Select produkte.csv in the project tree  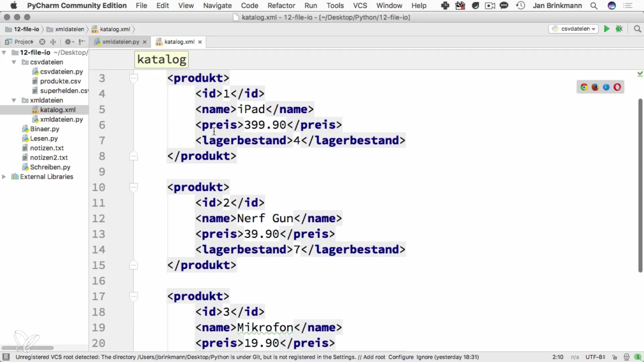(60, 81)
